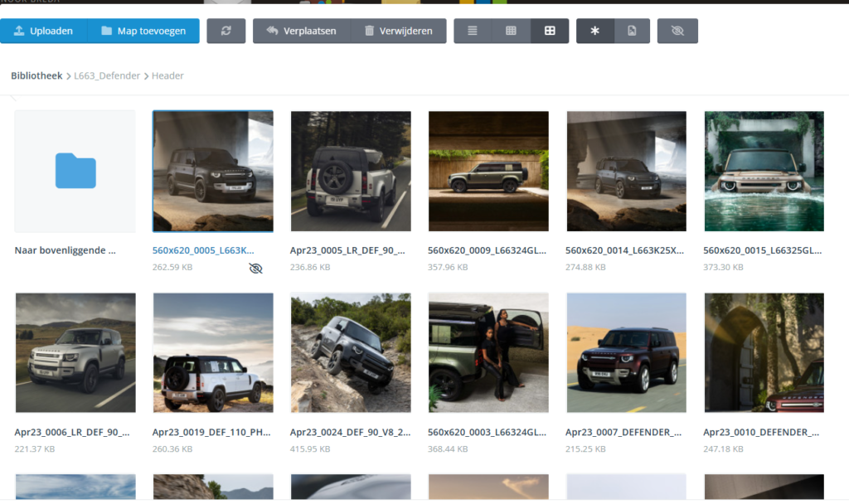Refresh the library with the reload icon
This screenshot has width=849, height=504.
tap(226, 31)
